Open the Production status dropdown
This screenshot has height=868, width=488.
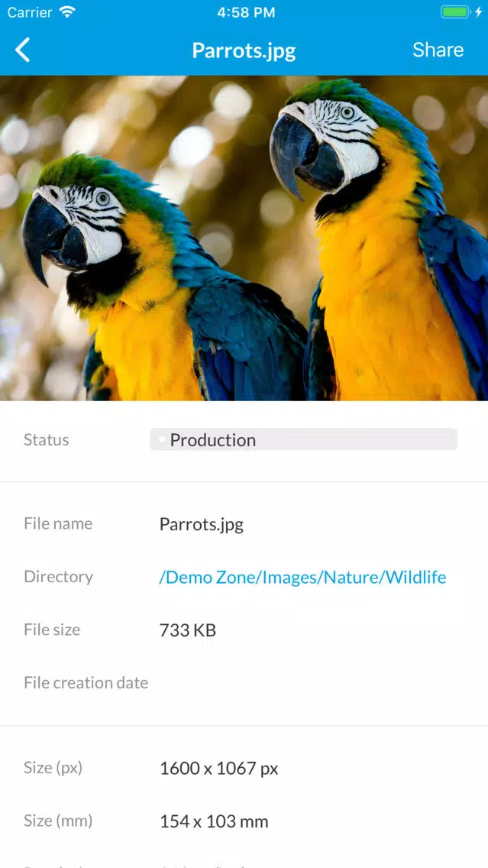point(303,439)
